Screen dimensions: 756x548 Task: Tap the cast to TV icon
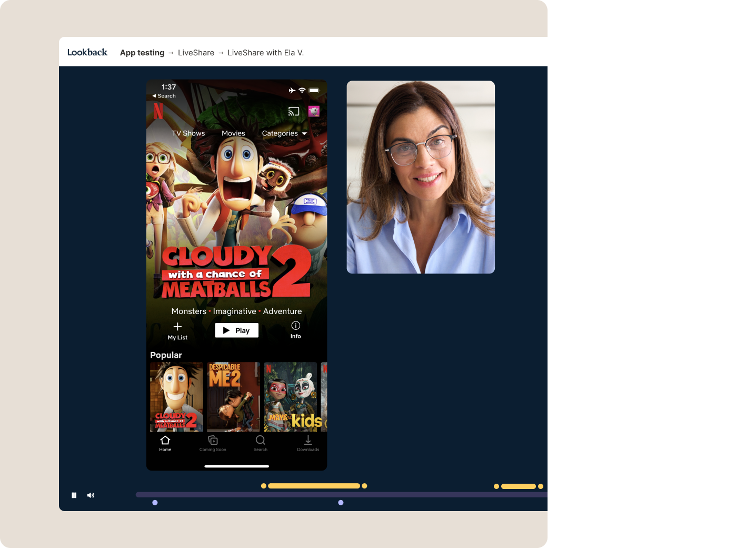coord(294,111)
